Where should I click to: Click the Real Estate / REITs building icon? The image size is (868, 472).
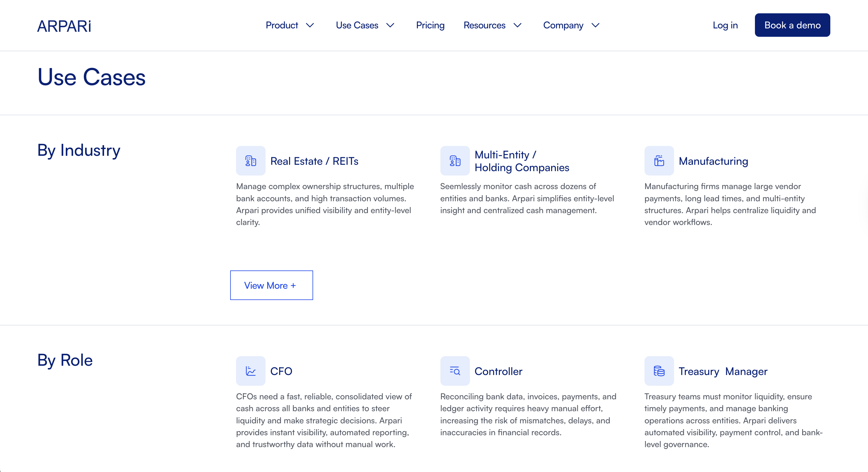click(250, 161)
